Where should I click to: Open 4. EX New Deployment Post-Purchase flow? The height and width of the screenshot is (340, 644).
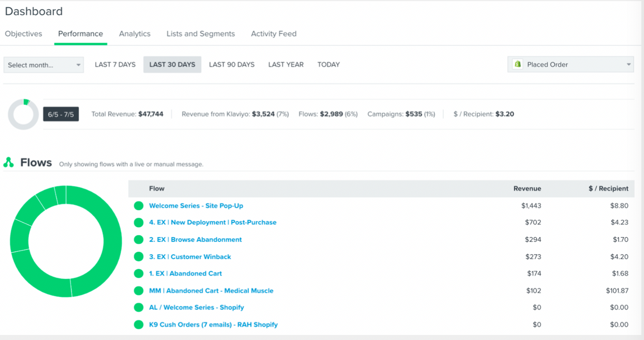213,222
